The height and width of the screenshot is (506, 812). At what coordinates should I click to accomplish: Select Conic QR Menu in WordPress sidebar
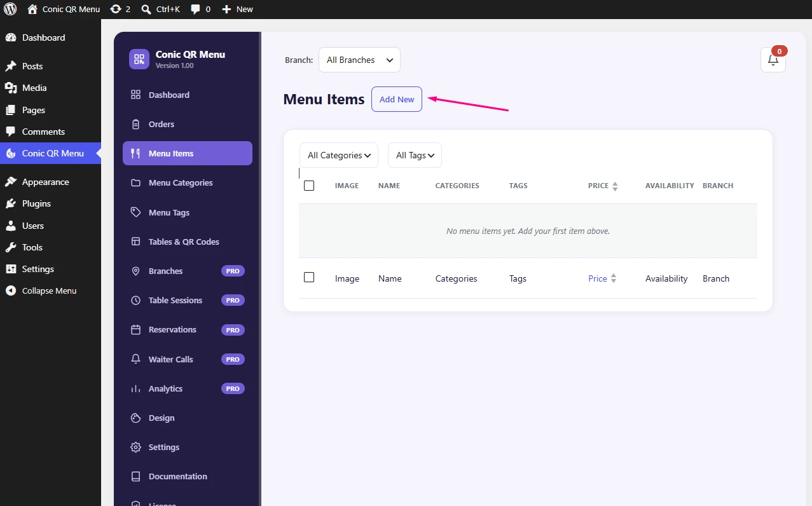(50, 153)
